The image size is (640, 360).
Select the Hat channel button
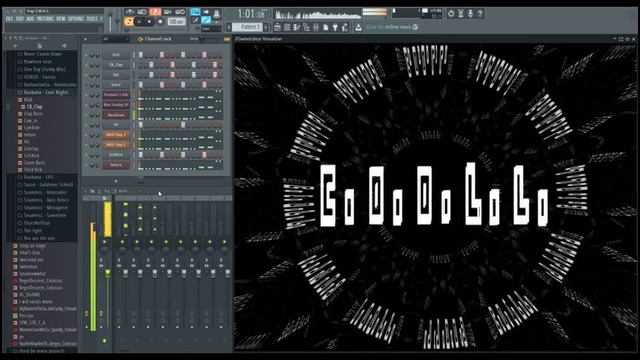(116, 75)
